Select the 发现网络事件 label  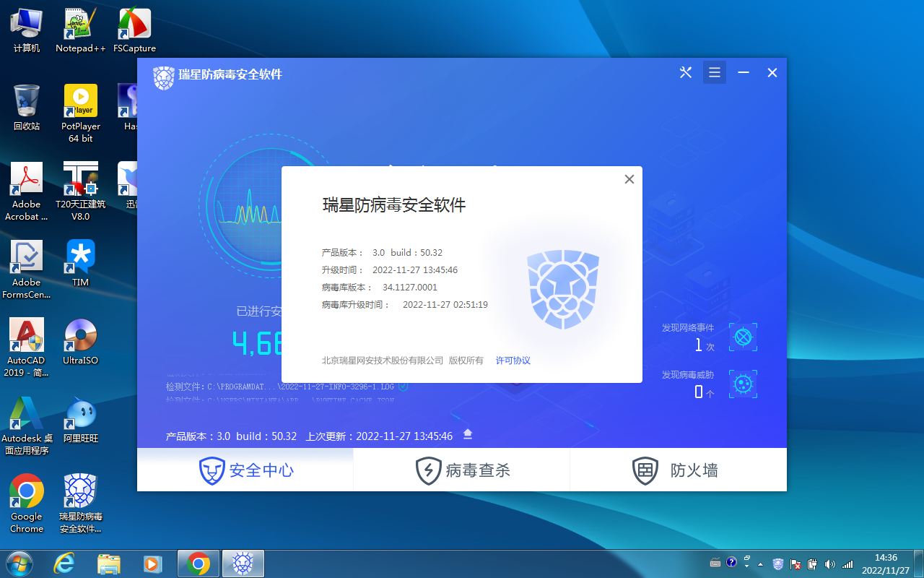[688, 328]
